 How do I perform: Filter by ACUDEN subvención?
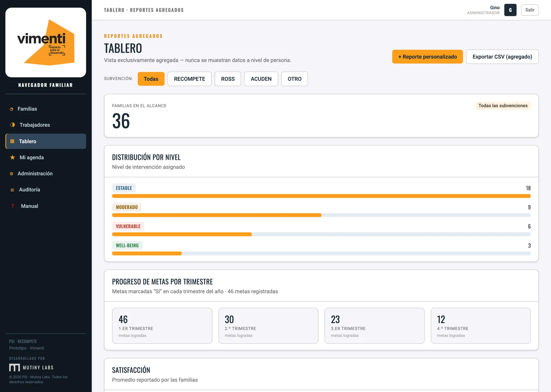[261, 79]
